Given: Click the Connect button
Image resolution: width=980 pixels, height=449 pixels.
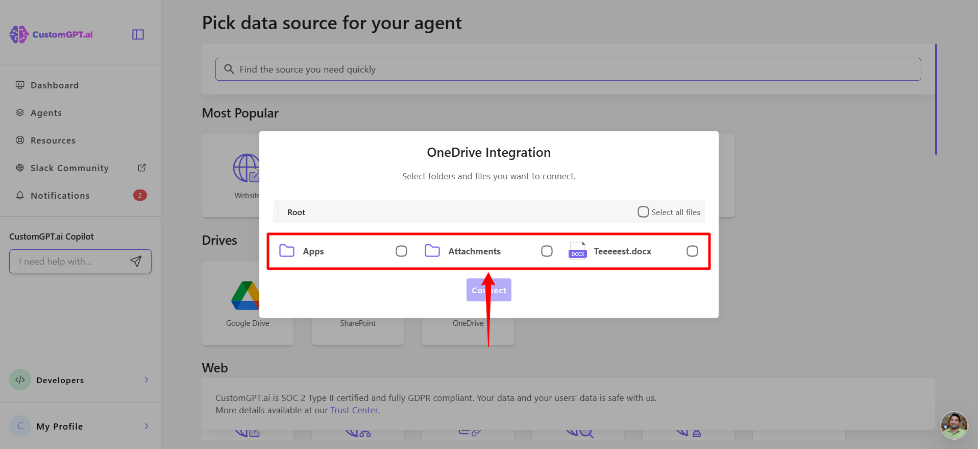Looking at the screenshot, I should coord(489,290).
